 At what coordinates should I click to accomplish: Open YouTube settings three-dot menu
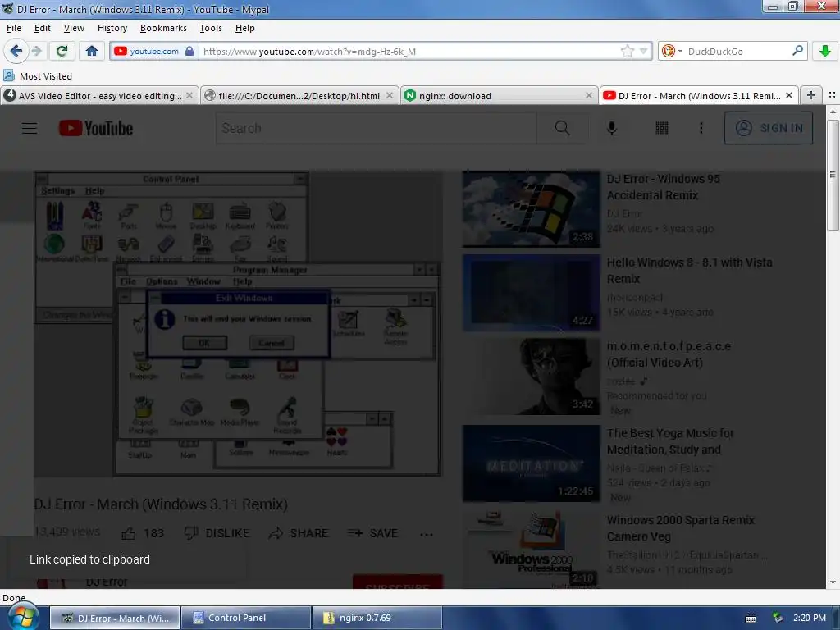coord(701,128)
